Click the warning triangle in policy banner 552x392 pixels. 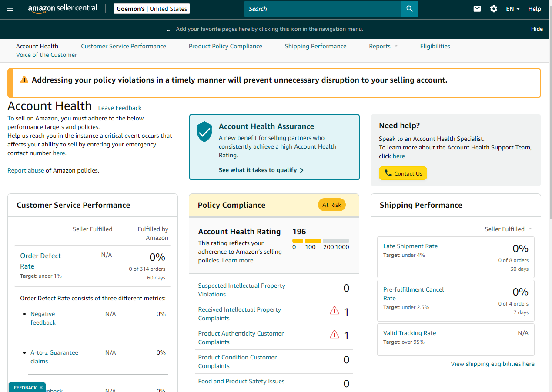tap(24, 80)
